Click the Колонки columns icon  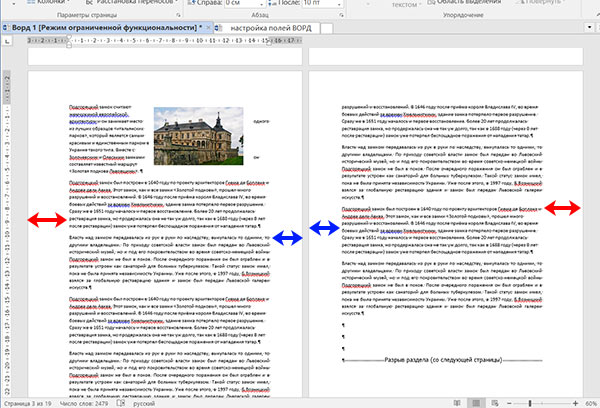(31, 2)
